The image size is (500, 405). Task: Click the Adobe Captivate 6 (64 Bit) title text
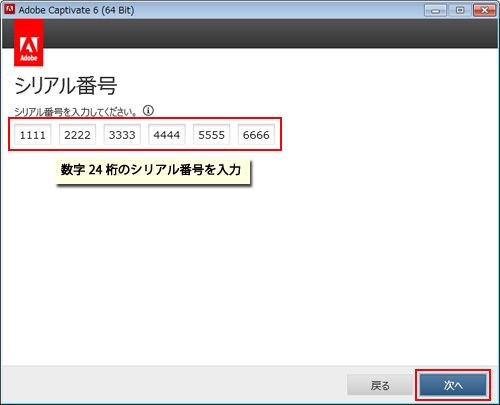click(x=76, y=10)
